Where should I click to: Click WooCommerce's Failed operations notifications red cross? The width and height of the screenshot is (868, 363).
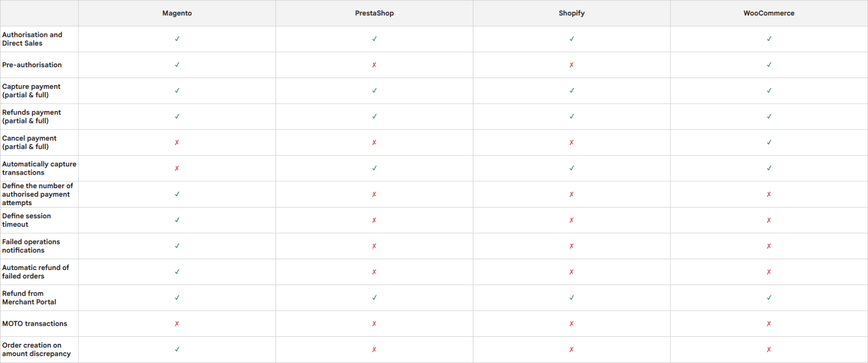pyautogui.click(x=769, y=246)
